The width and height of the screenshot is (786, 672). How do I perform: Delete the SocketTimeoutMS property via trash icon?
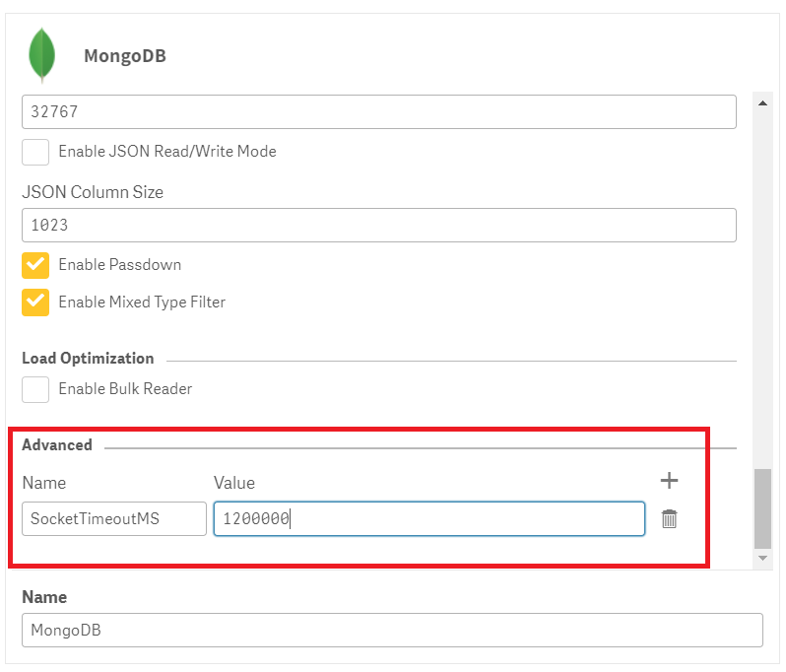[x=669, y=518]
